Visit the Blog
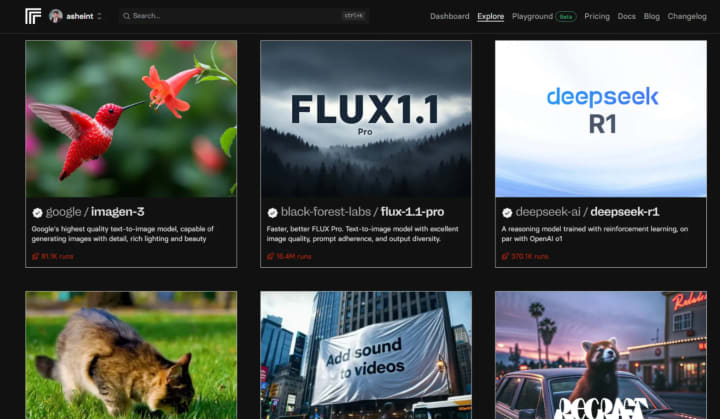Screen dimensions: 720x419 651,16
